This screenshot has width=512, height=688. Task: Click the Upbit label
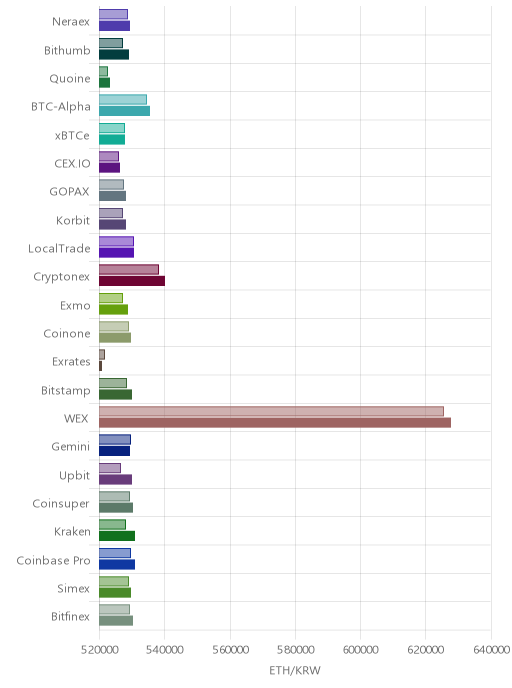[x=75, y=476]
